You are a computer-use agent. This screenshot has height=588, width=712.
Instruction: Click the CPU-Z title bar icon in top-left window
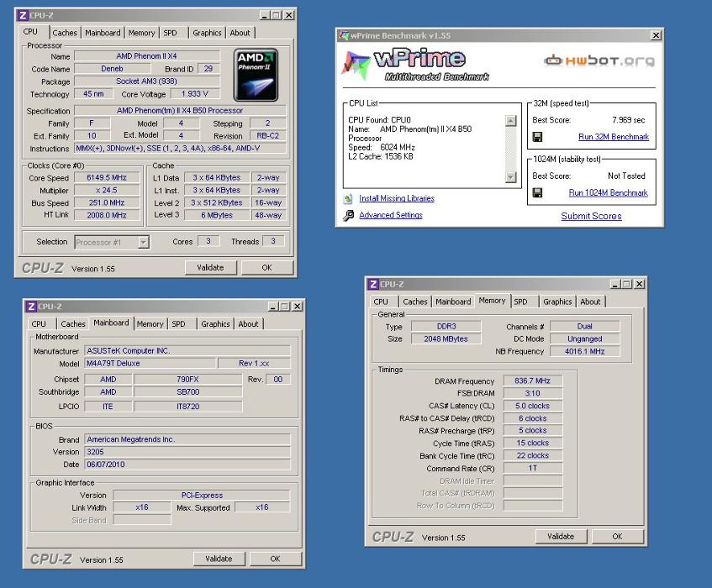[23, 15]
